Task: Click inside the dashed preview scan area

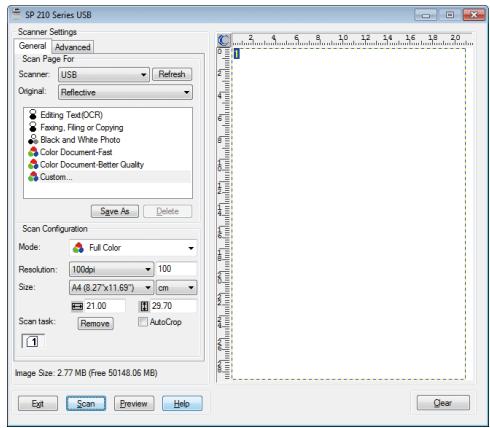Action: (x=349, y=214)
